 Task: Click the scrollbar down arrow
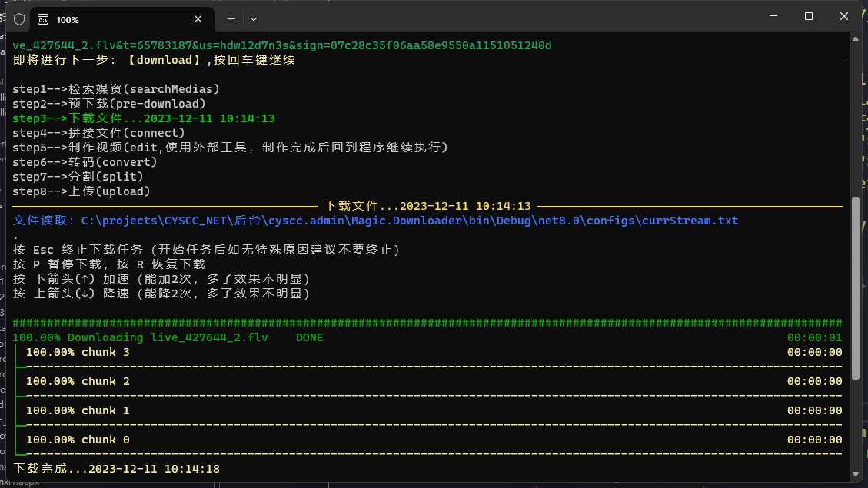tap(856, 475)
